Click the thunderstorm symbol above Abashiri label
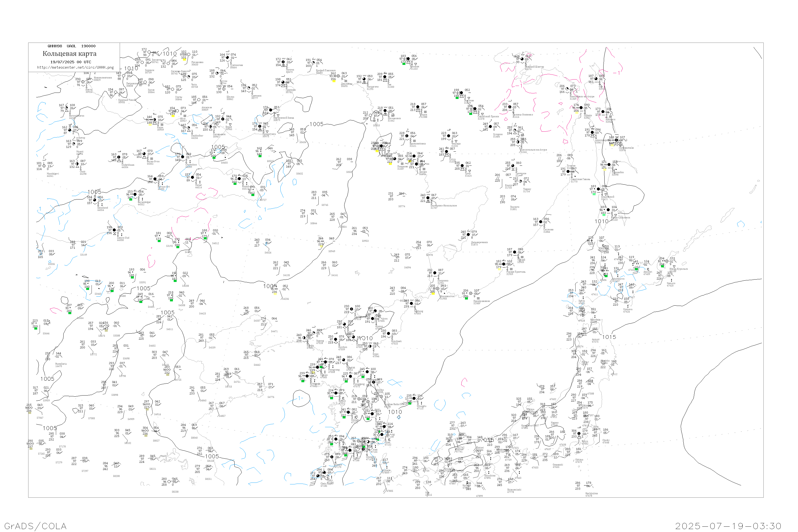This screenshot has height=532, width=798. [648, 269]
